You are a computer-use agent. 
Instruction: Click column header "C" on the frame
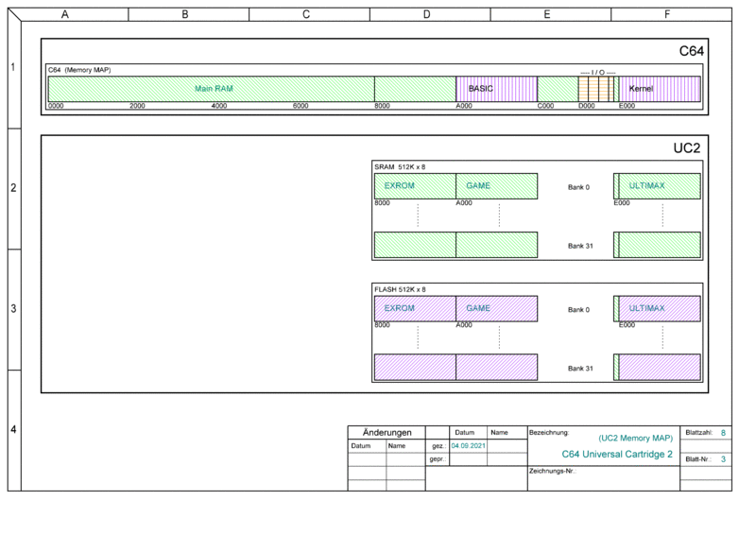tap(306, 14)
